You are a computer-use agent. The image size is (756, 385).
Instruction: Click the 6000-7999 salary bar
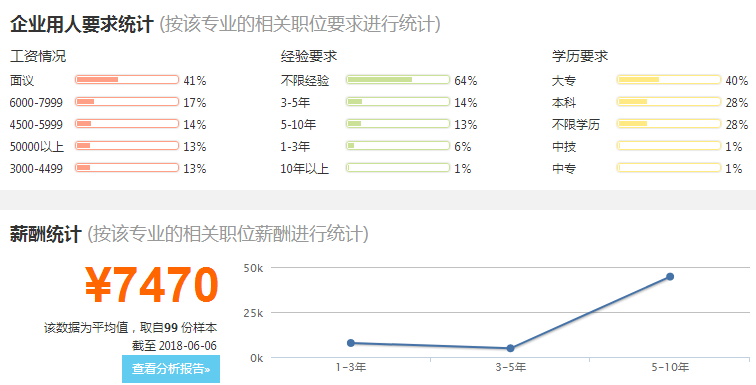tap(127, 102)
